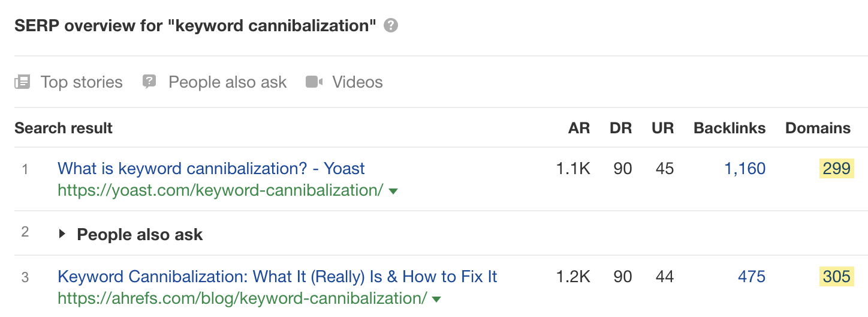View the 475 backlinks for Ahrefs
Screen dimensions: 868x317
[752, 277]
